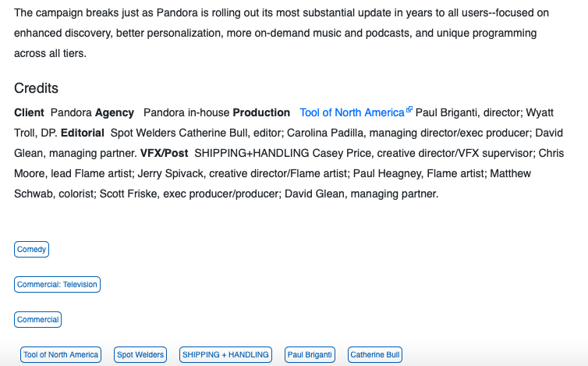The image size is (588, 366).
Task: Select the Spot Welders tag
Action: (x=140, y=355)
